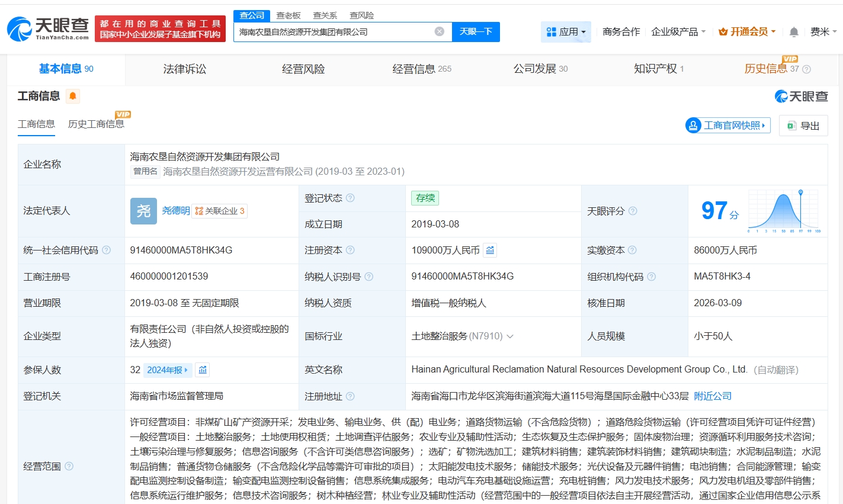
Task: Click the orange bell alert icon beside 工商信息
Action: coord(72,96)
